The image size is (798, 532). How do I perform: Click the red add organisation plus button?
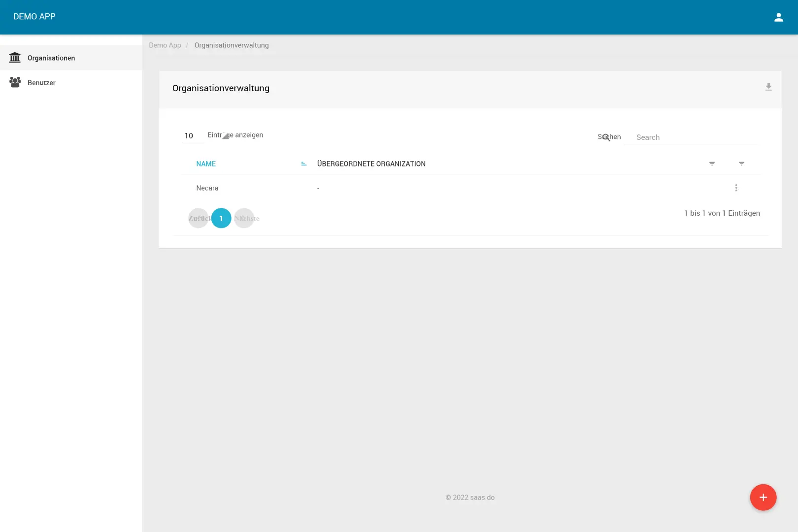(763, 498)
